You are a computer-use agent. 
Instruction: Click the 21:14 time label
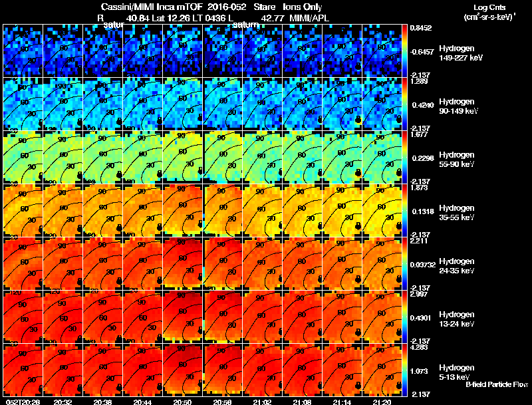coord(342,402)
